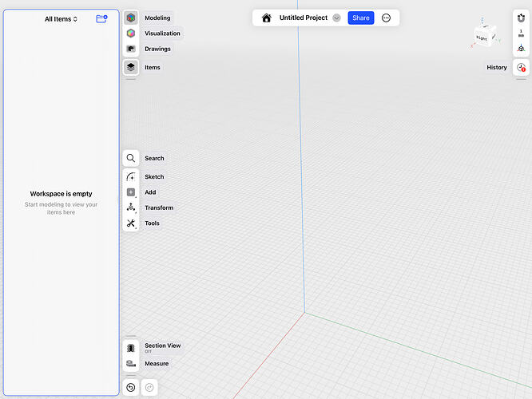Viewport: 532px width, 399px height.
Task: Open the Search tool
Action: coord(131,158)
